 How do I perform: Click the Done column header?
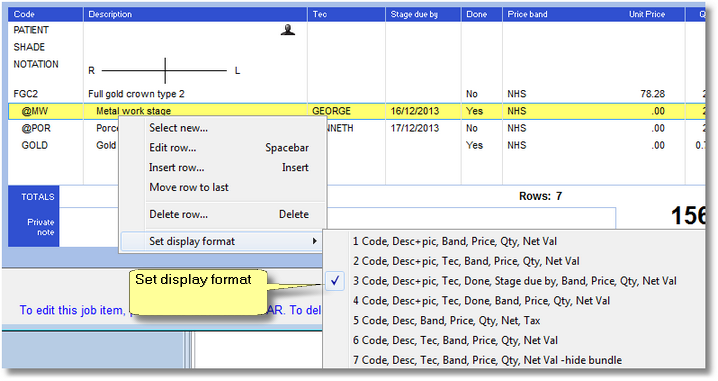[481, 14]
